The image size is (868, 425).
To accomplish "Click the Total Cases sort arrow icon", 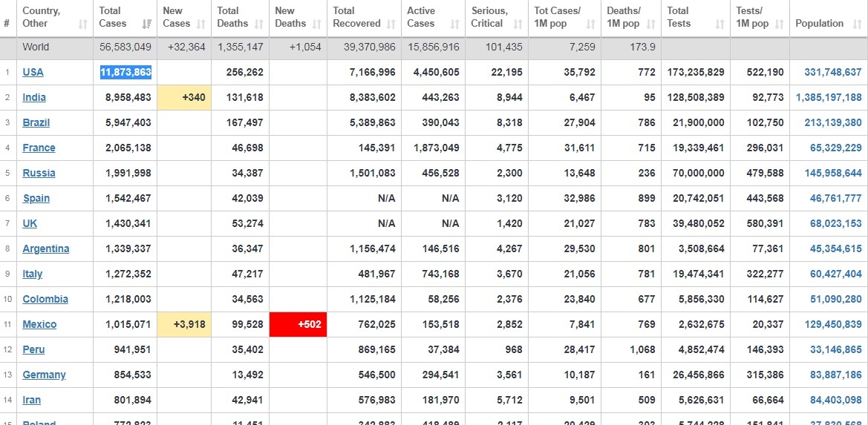I will pos(147,24).
